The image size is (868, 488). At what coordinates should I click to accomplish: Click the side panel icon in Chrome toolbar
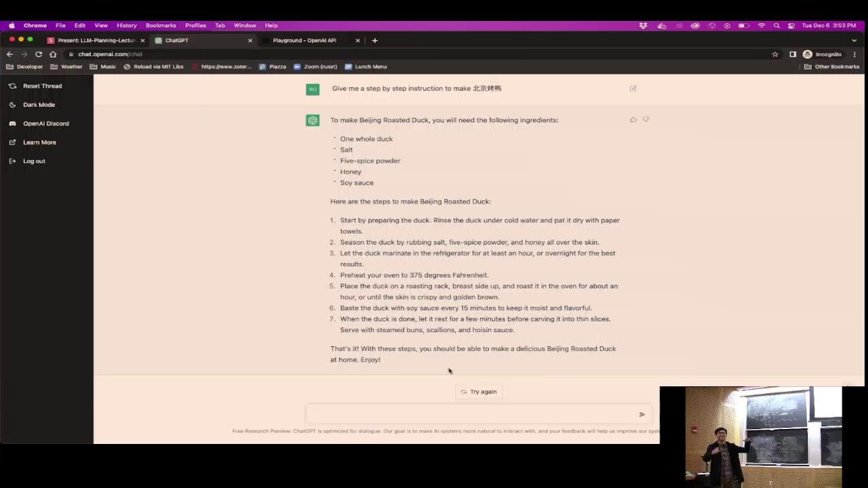coord(793,54)
